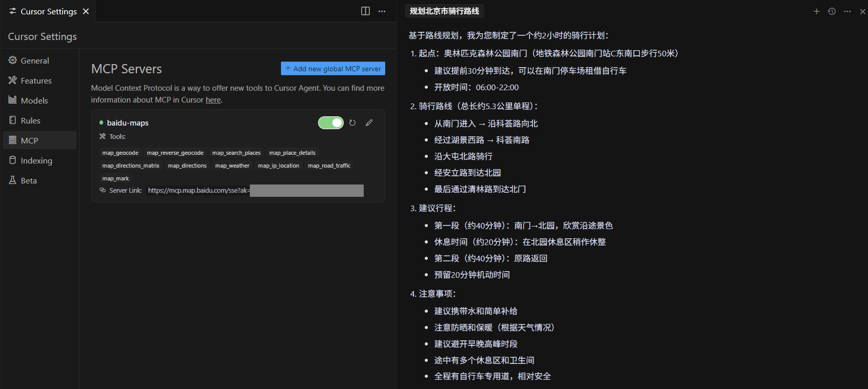Image resolution: width=868 pixels, height=389 pixels.
Task: Click the map_directions tool tag
Action: point(187,166)
